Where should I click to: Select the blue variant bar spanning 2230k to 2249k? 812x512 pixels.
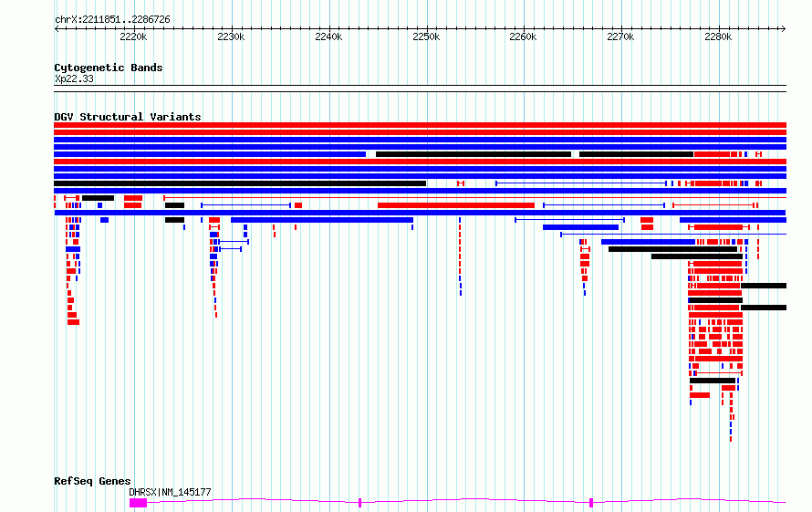point(322,220)
